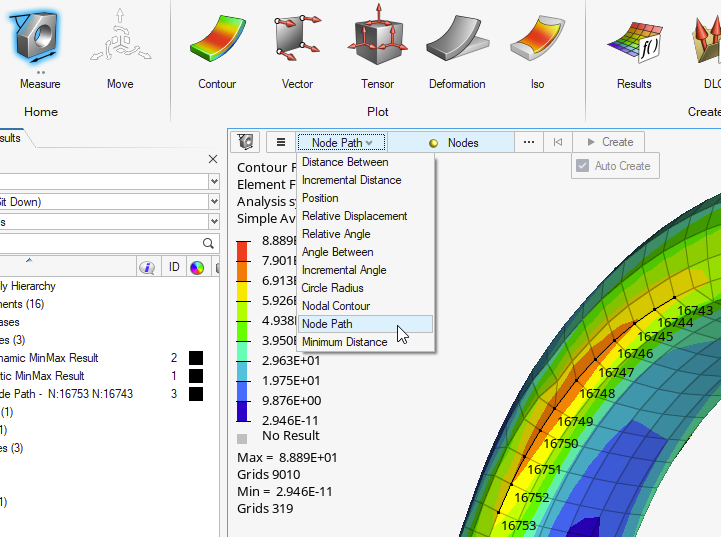Click the 'Min = 2.946E-11' text
The width and height of the screenshot is (721, 537).
(285, 491)
